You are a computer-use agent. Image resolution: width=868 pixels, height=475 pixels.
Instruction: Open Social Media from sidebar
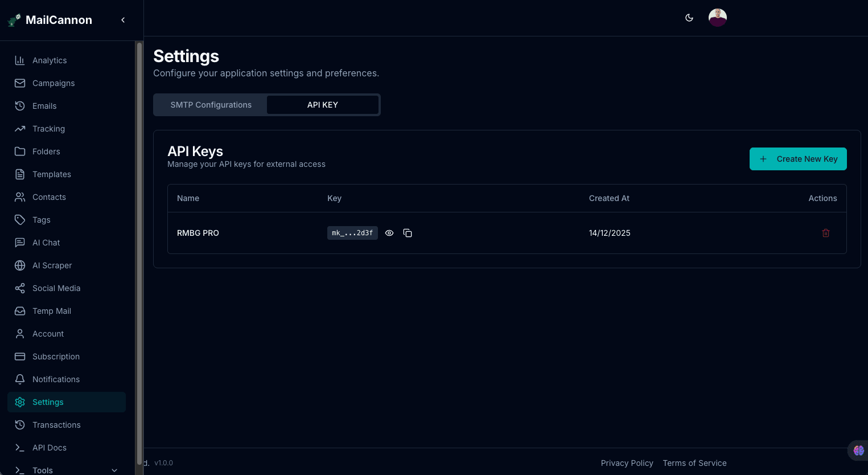pos(67,288)
